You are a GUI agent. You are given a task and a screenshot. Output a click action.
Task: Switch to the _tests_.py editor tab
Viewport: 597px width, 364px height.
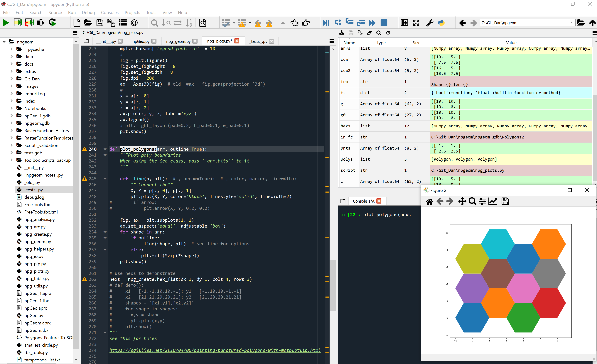pyautogui.click(x=258, y=41)
